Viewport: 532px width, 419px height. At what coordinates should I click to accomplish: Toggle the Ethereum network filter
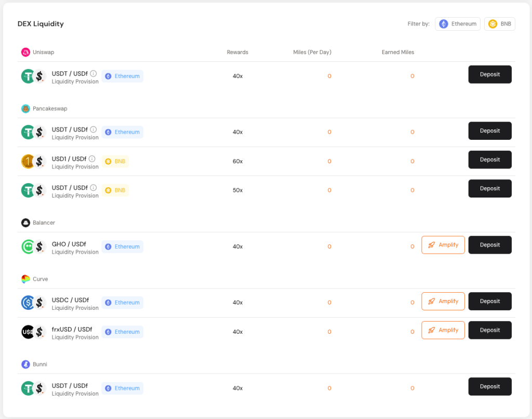pyautogui.click(x=457, y=24)
